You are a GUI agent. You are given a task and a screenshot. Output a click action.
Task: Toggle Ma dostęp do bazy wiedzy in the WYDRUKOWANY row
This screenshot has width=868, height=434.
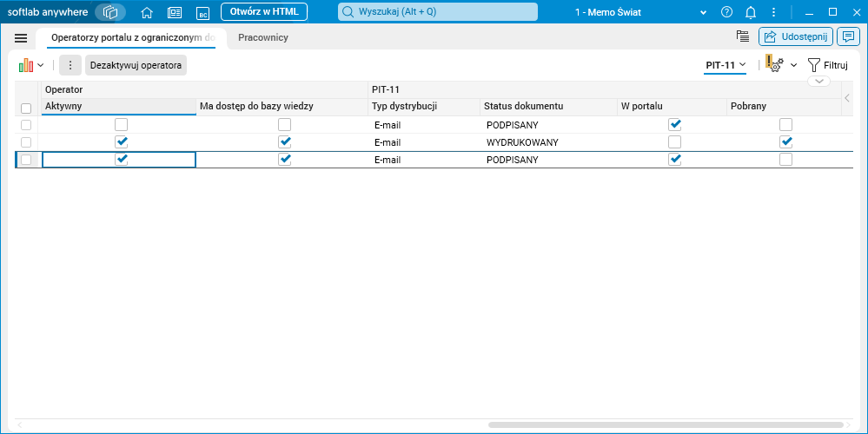point(284,142)
